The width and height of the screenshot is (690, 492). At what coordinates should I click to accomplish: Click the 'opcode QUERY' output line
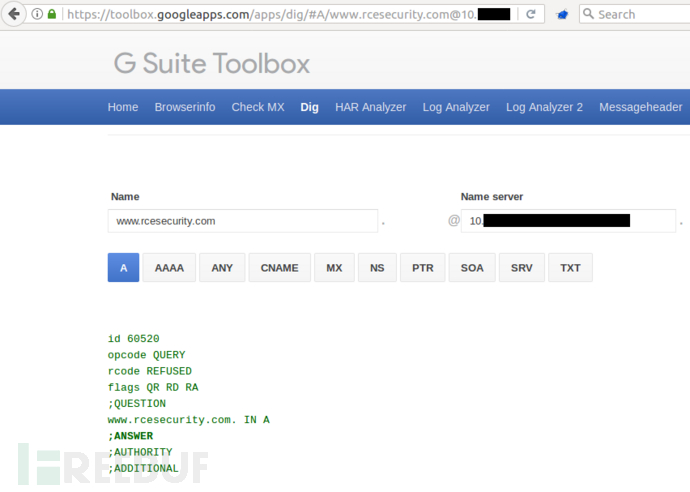[x=147, y=355]
